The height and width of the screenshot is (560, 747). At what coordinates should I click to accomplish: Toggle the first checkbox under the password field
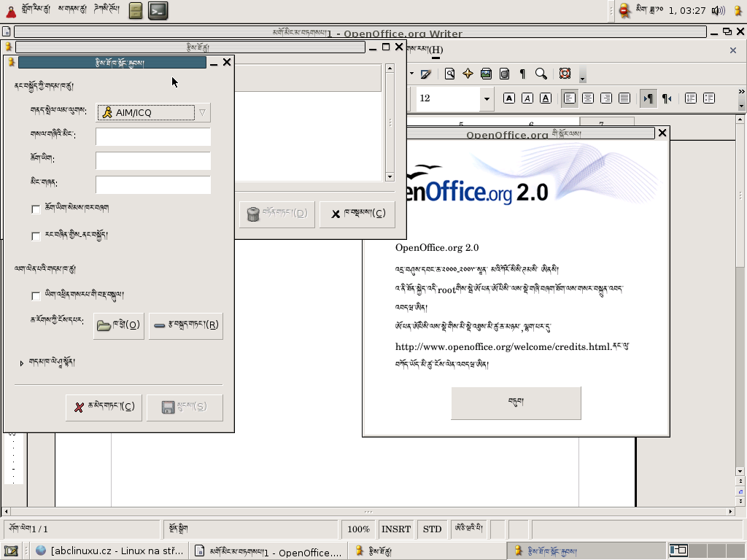pos(36,209)
